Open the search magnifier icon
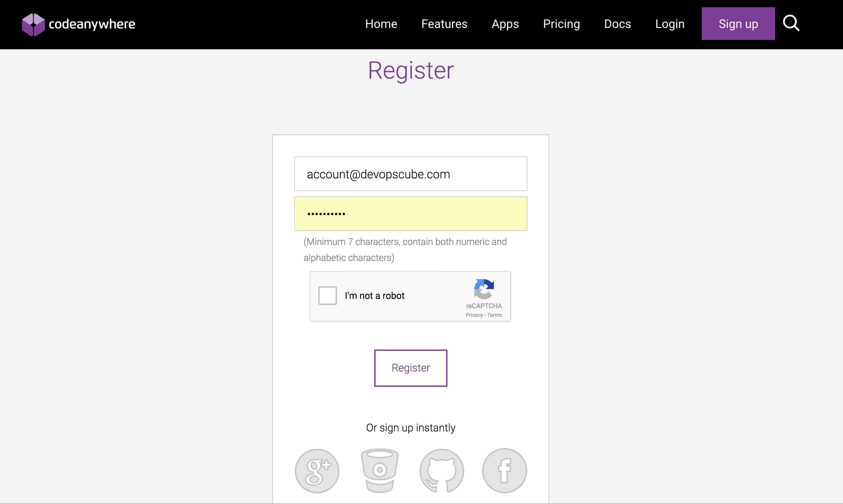This screenshot has width=843, height=504. [791, 23]
